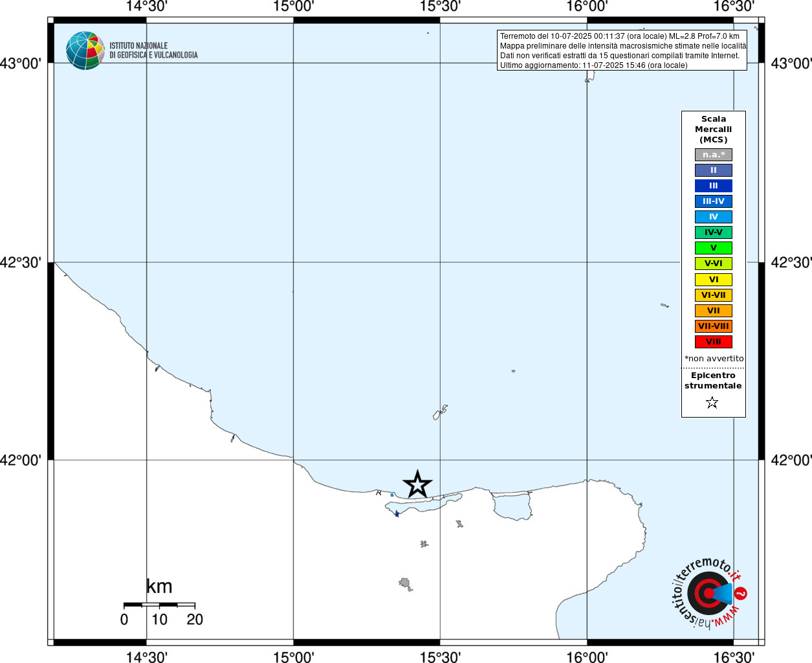Image resolution: width=812 pixels, height=663 pixels.
Task: Select the V-VI intensity legend swatch
Action: coord(714,264)
